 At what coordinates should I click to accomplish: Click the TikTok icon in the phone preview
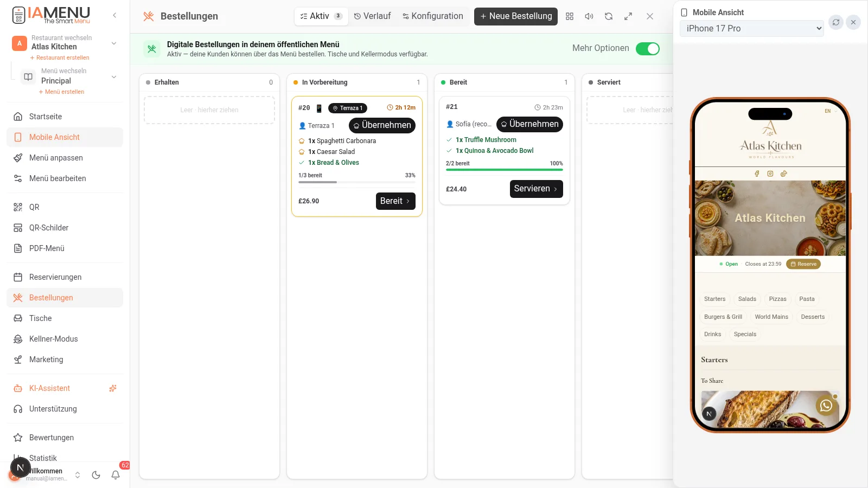(784, 174)
